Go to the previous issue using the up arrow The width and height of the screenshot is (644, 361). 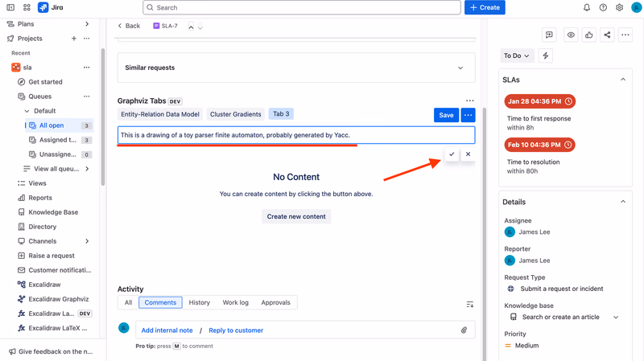click(191, 27)
